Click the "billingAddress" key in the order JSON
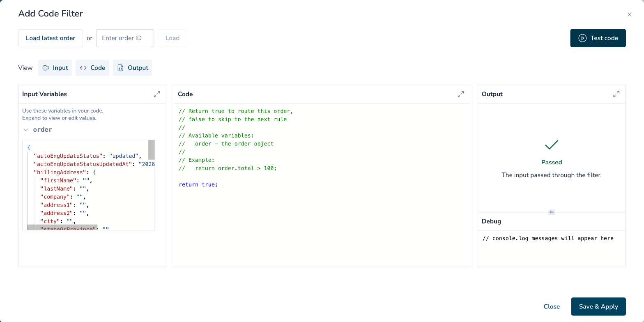644x322 pixels. tap(60, 172)
